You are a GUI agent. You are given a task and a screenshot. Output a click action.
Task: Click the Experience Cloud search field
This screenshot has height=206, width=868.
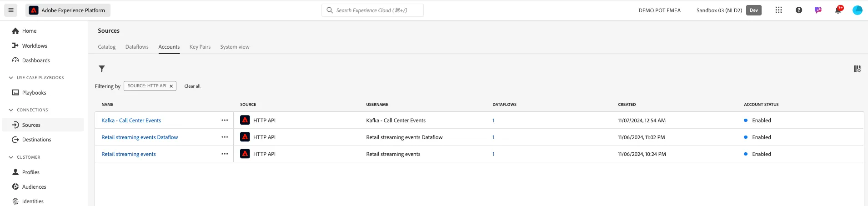tap(372, 10)
